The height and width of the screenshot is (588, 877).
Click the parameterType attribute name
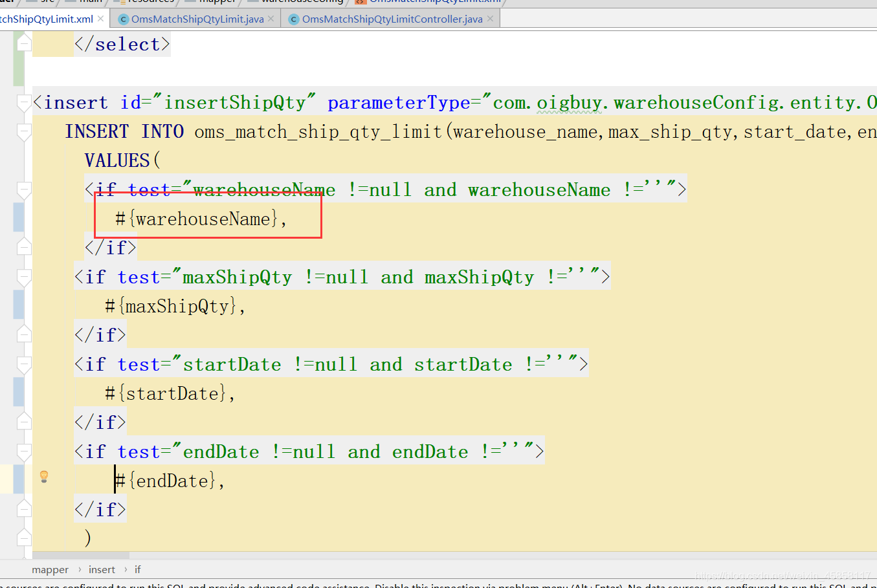(399, 102)
